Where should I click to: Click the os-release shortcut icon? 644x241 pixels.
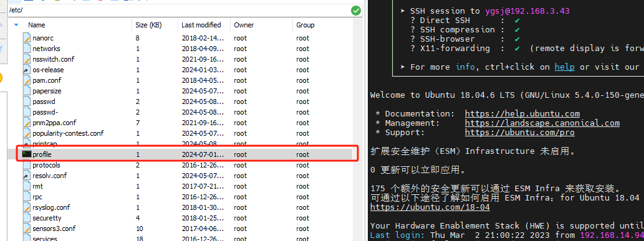click(27, 70)
